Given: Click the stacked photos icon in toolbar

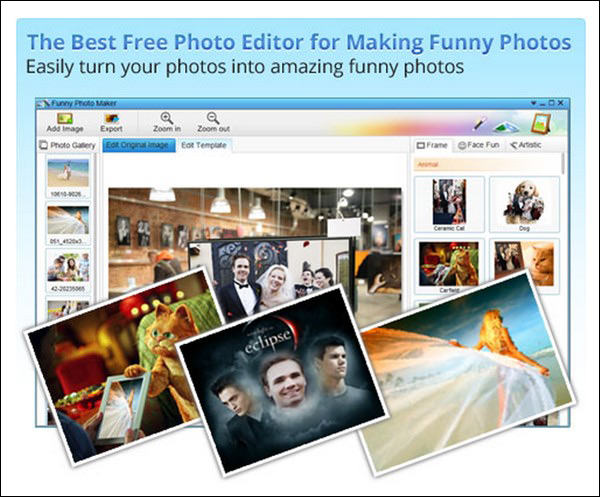Looking at the screenshot, I should [506, 126].
